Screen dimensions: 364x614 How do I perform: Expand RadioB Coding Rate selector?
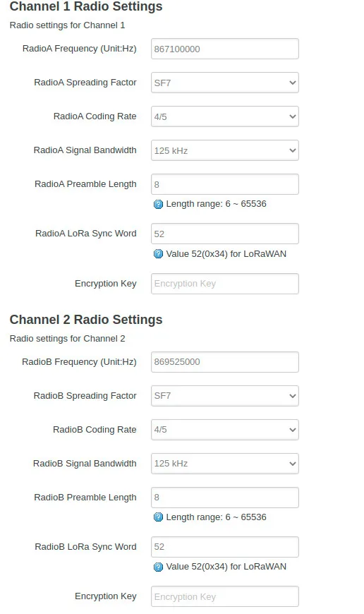click(x=225, y=430)
